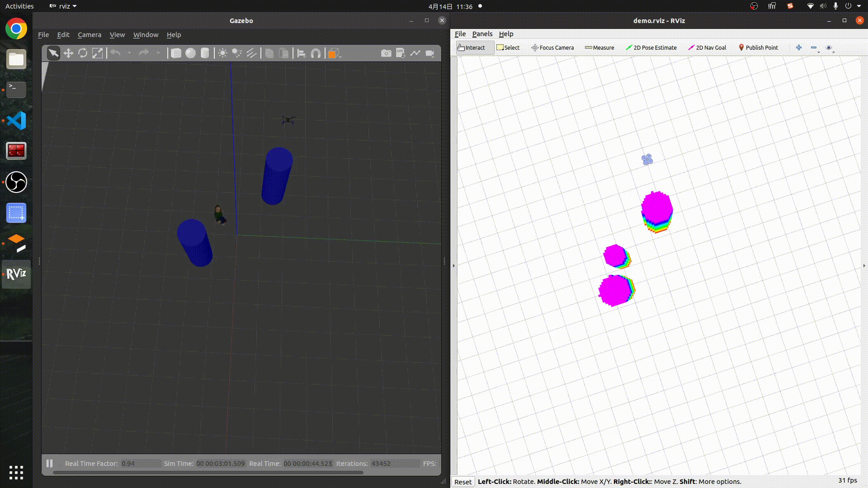Screen dimensions: 868x488
Task: Insert a sphere shape in Gazebo
Action: coord(190,53)
